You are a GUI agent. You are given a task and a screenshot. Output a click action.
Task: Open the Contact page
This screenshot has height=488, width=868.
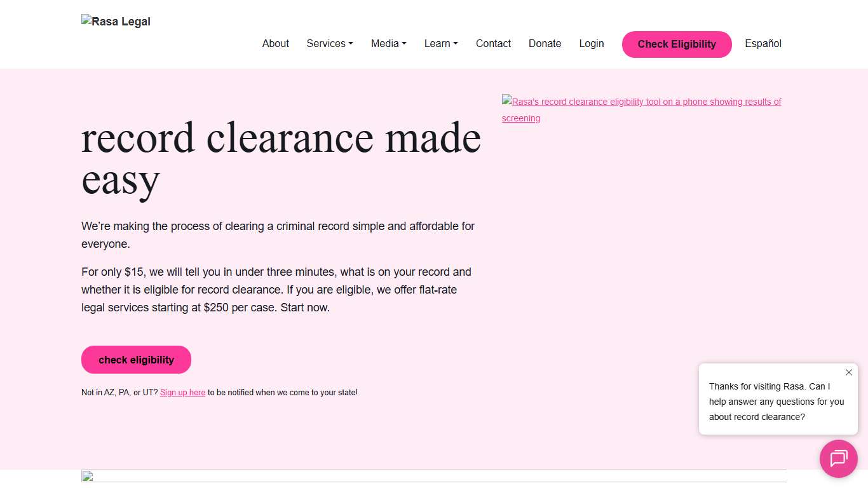[493, 44]
